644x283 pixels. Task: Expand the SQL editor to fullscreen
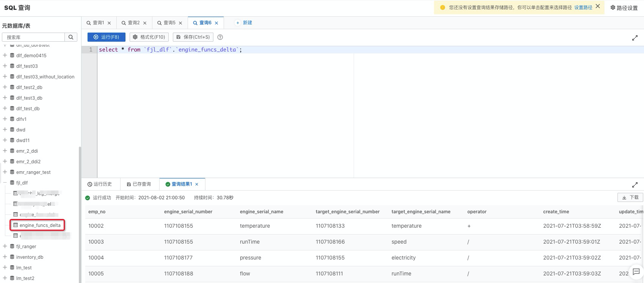tap(635, 38)
